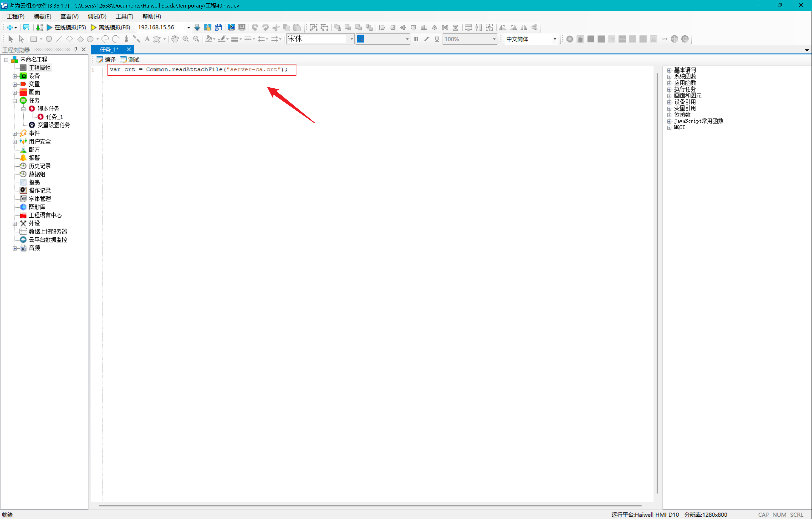
Task: Close the 任务_1* tab
Action: 129,50
